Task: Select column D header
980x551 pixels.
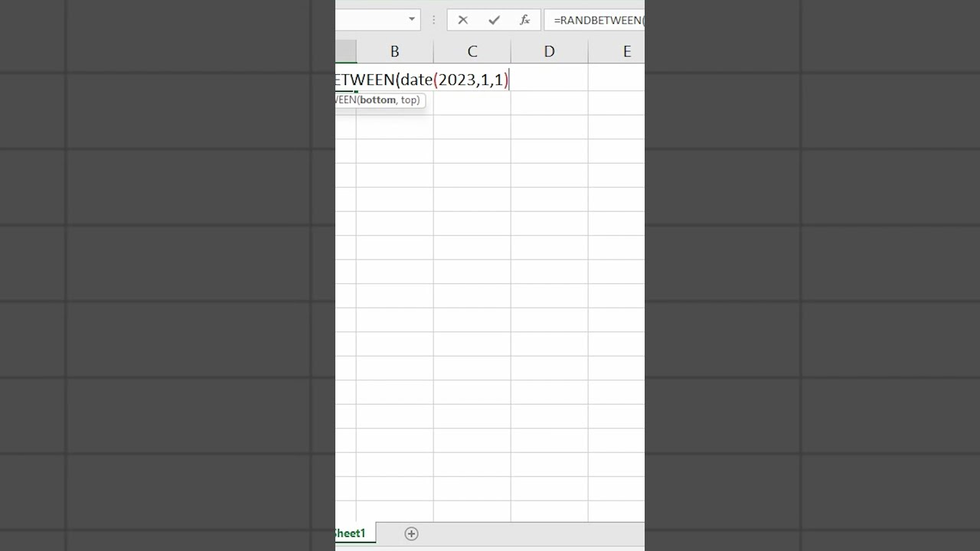Action: click(x=549, y=51)
